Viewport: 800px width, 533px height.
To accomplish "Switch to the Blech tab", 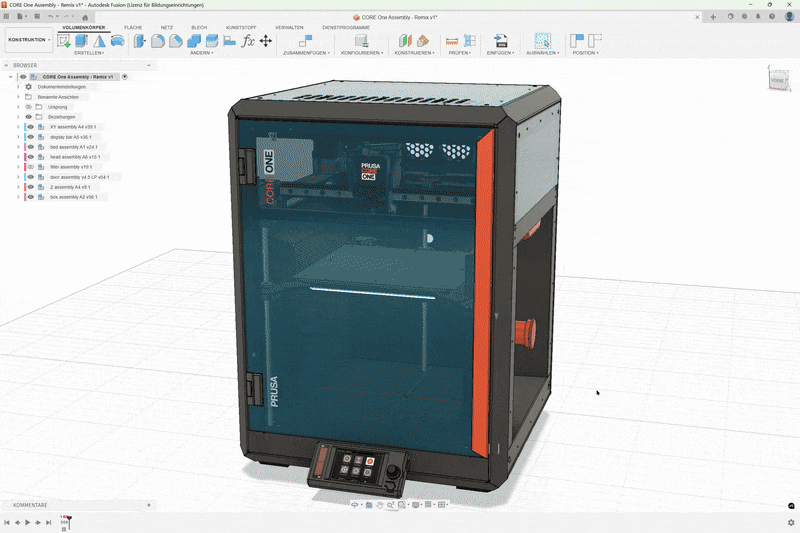I will [x=199, y=28].
